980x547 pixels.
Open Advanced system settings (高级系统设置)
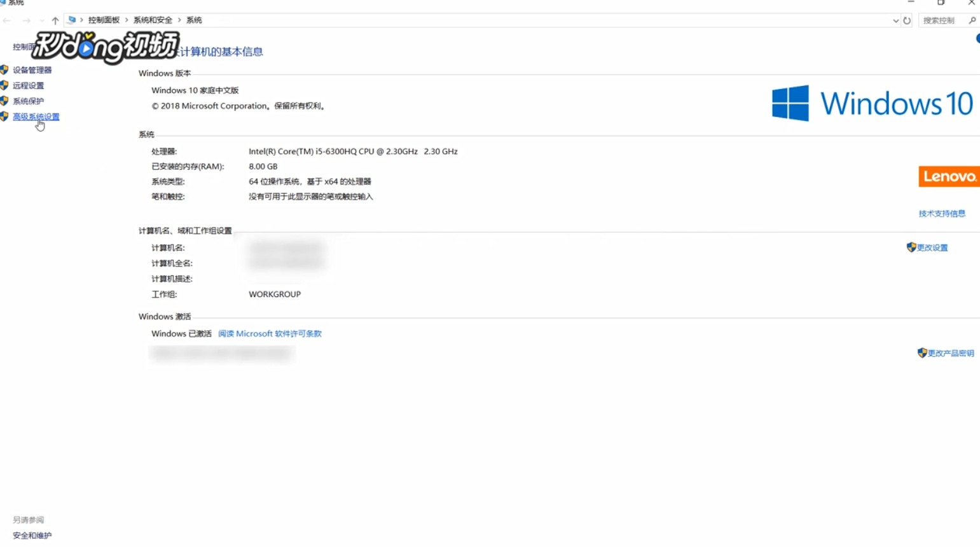[x=36, y=116]
